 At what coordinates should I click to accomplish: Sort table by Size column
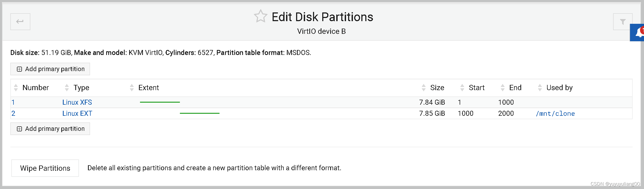pos(437,88)
